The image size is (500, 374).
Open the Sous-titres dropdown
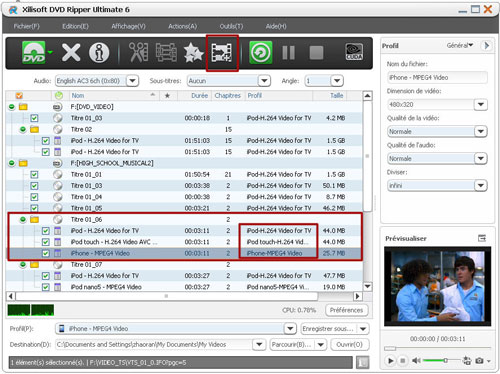pos(264,81)
